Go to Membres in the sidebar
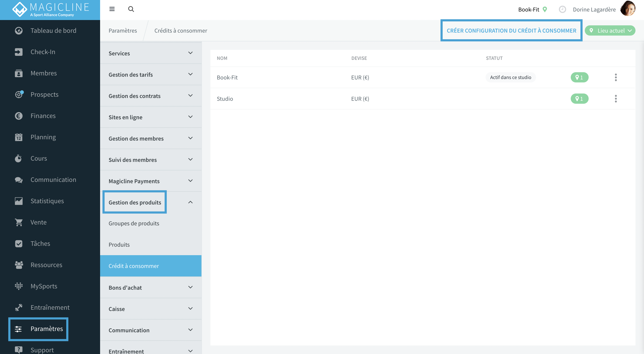This screenshot has height=354, width=644. (x=43, y=73)
